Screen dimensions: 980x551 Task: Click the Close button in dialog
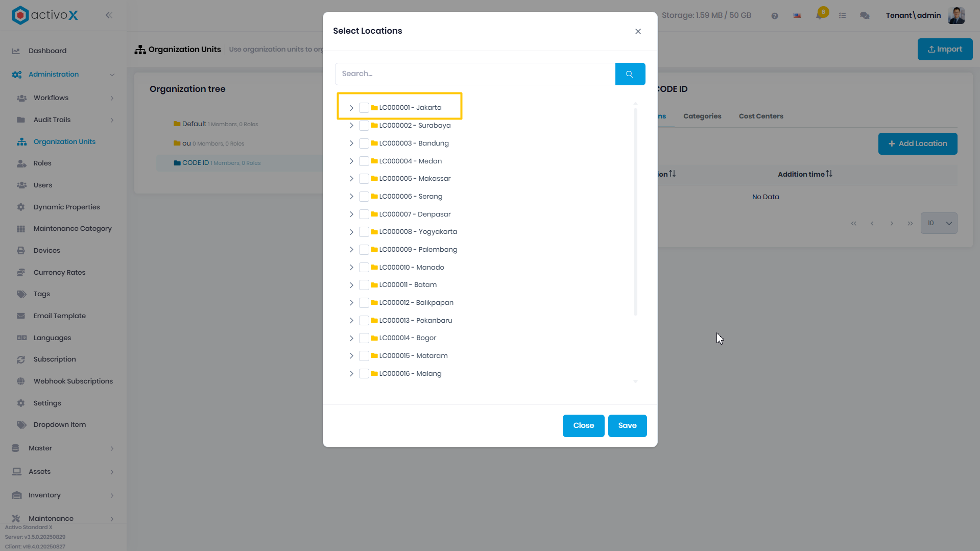pyautogui.click(x=583, y=426)
